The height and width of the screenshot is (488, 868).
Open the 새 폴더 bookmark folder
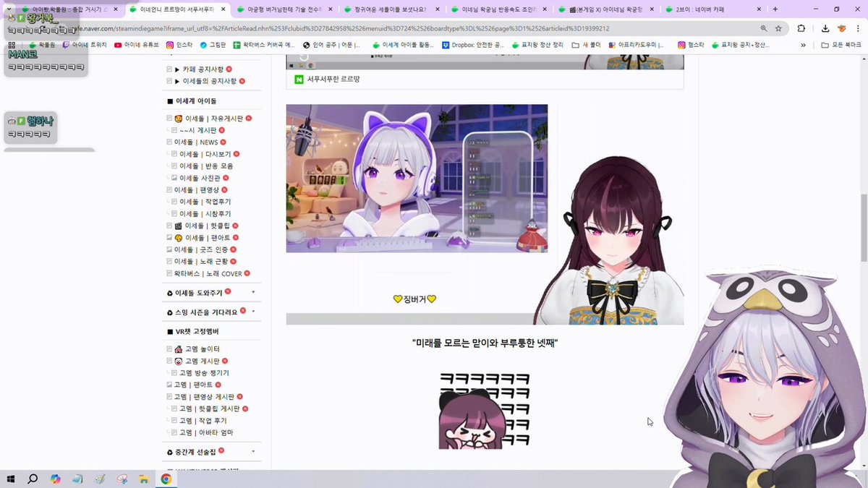click(587, 45)
